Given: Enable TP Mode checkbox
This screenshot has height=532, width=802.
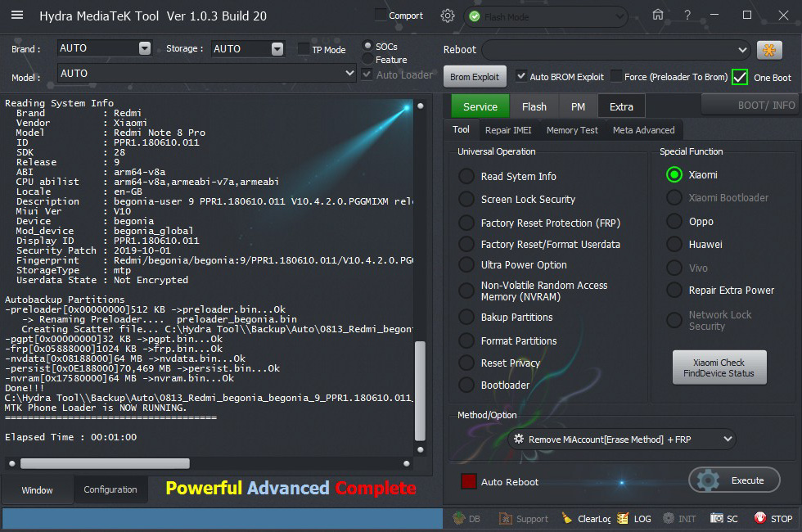Looking at the screenshot, I should tap(304, 49).
